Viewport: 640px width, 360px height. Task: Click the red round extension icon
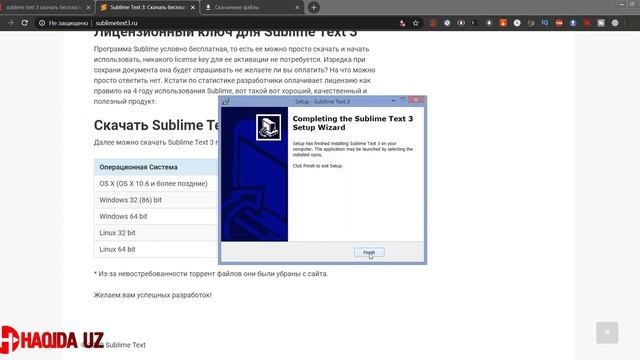[559, 23]
